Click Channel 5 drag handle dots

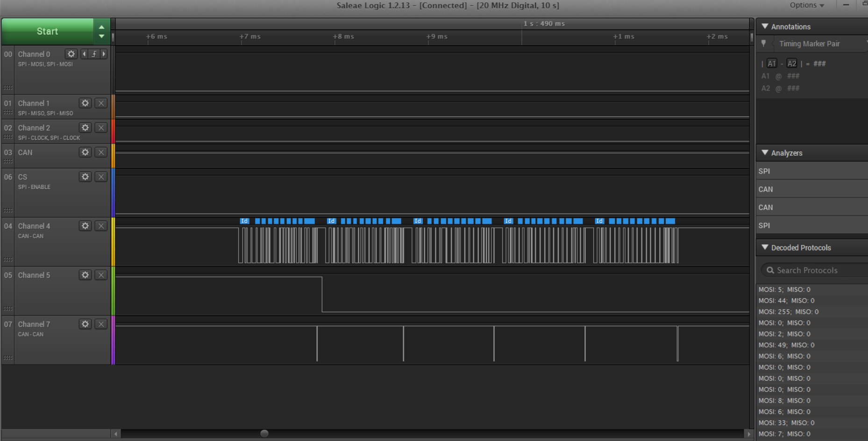(x=8, y=308)
